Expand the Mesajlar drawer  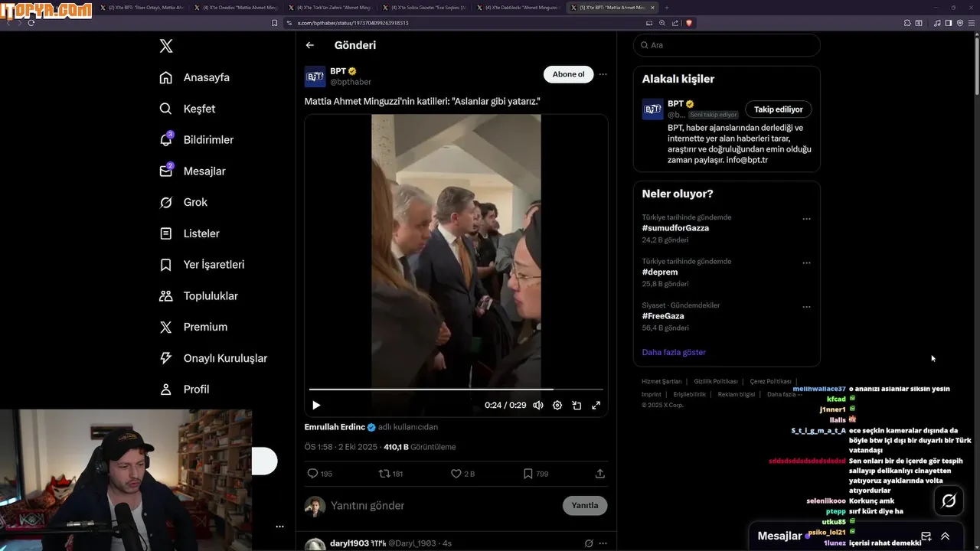pyautogui.click(x=946, y=536)
